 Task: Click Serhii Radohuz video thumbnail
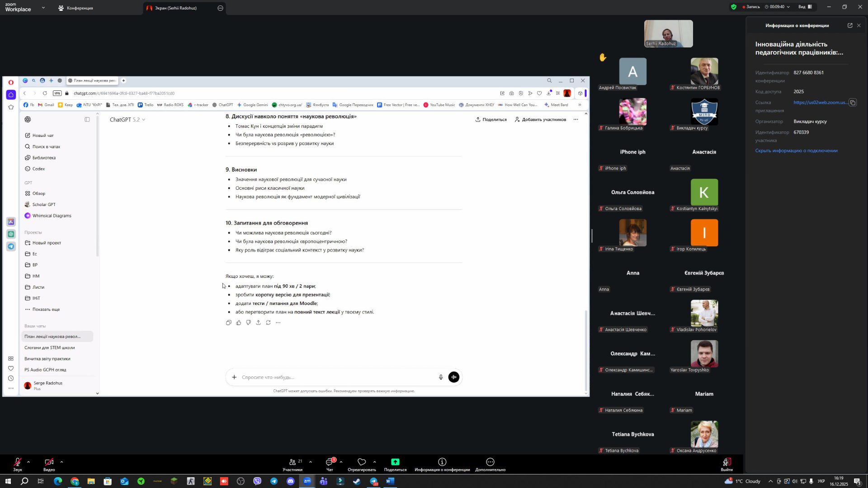click(668, 33)
